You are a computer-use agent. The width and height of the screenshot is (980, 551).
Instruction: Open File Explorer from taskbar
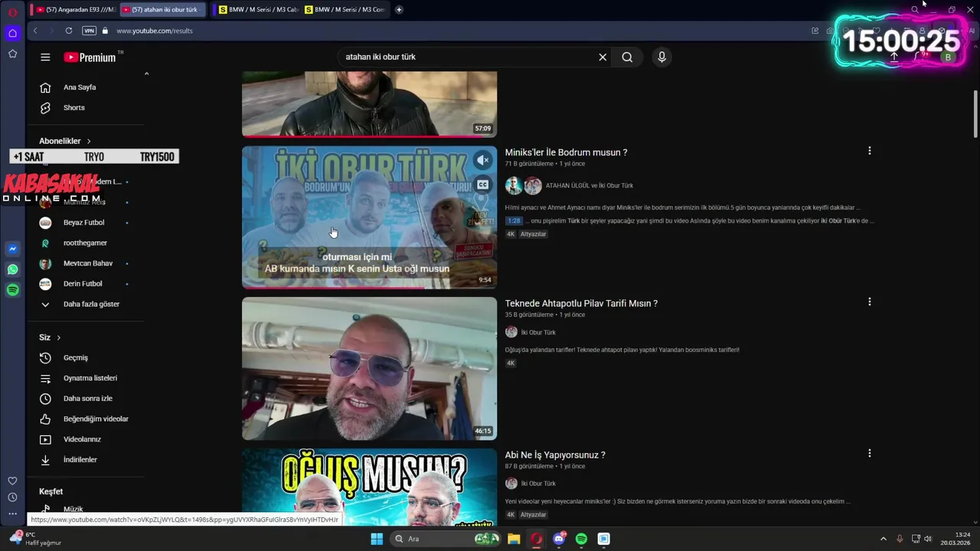tap(514, 539)
